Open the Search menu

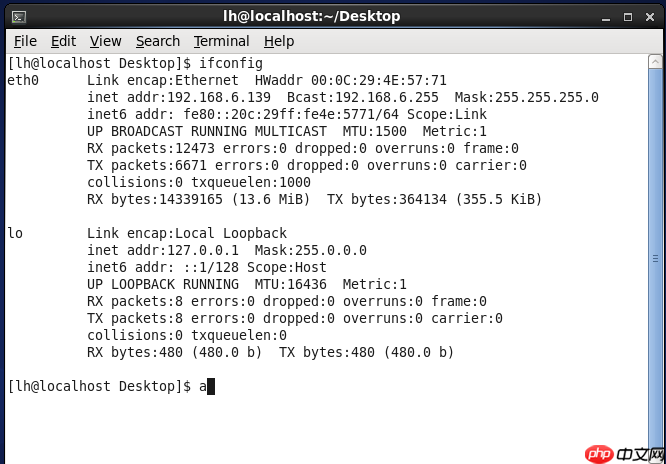coord(157,41)
